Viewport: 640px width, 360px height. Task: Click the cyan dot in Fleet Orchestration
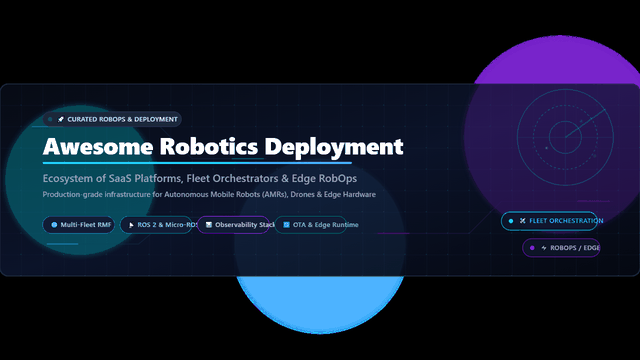pos(511,221)
